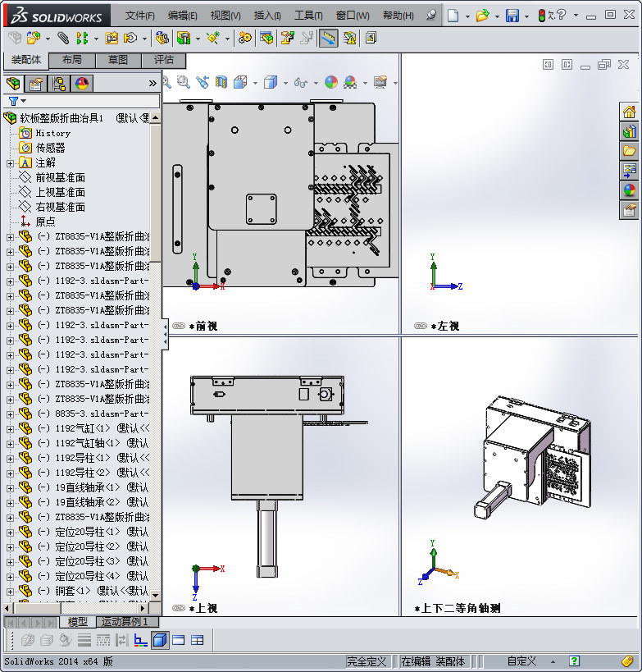642x672 pixels.
Task: Expand the 19直线轴承<1> component node
Action: [11, 488]
